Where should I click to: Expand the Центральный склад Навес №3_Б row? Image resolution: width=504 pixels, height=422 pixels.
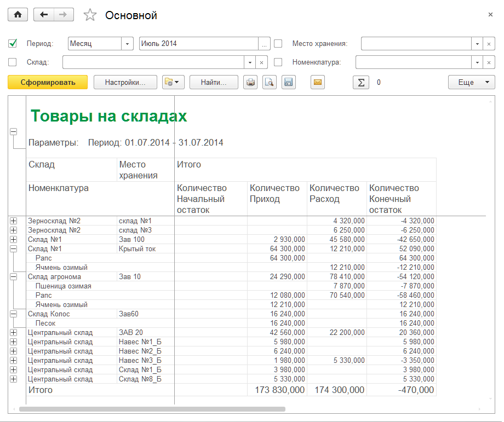click(x=14, y=361)
